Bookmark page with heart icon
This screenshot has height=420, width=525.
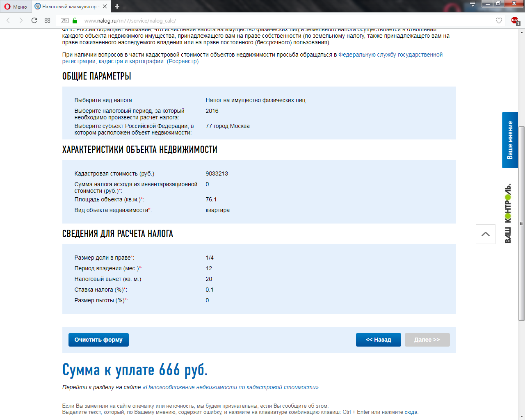pos(499,21)
